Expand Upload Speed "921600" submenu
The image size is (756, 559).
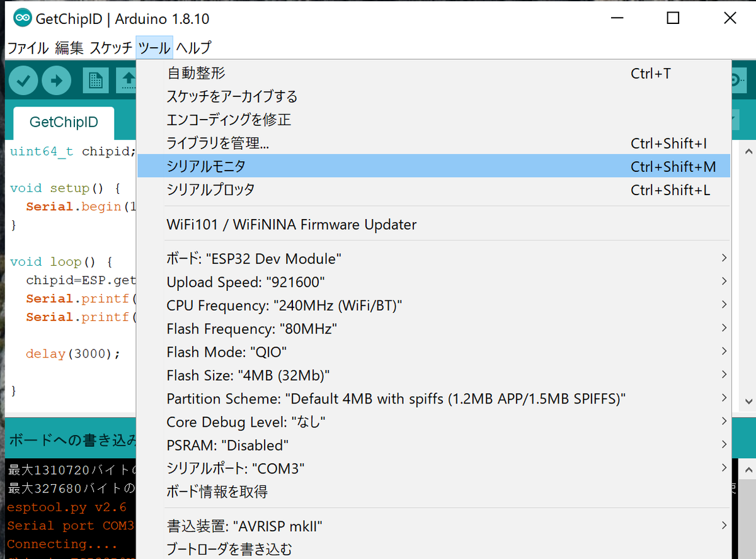click(x=433, y=281)
